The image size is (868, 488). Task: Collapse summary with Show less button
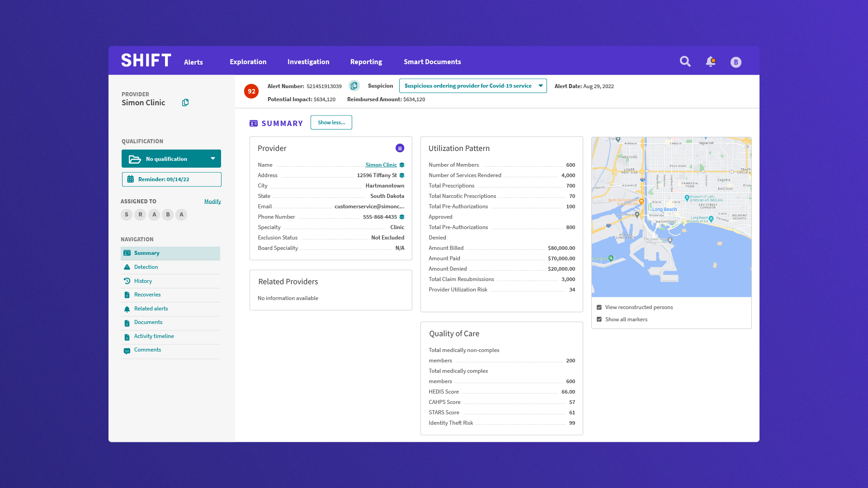coord(331,122)
